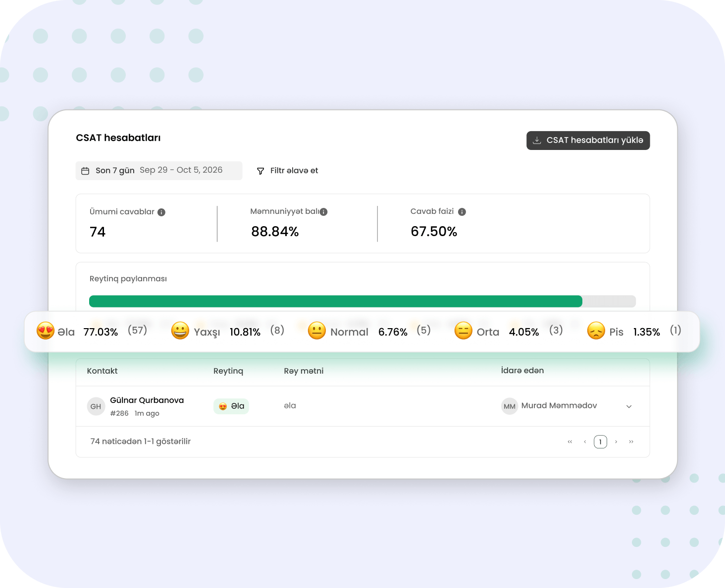Click the info icon next to Məmnuniyyət balı

click(323, 212)
